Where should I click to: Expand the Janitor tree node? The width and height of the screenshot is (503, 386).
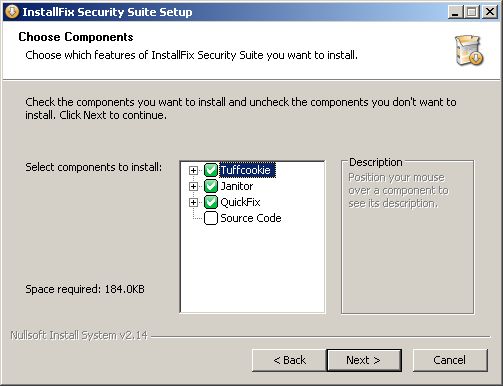pyautogui.click(x=193, y=186)
